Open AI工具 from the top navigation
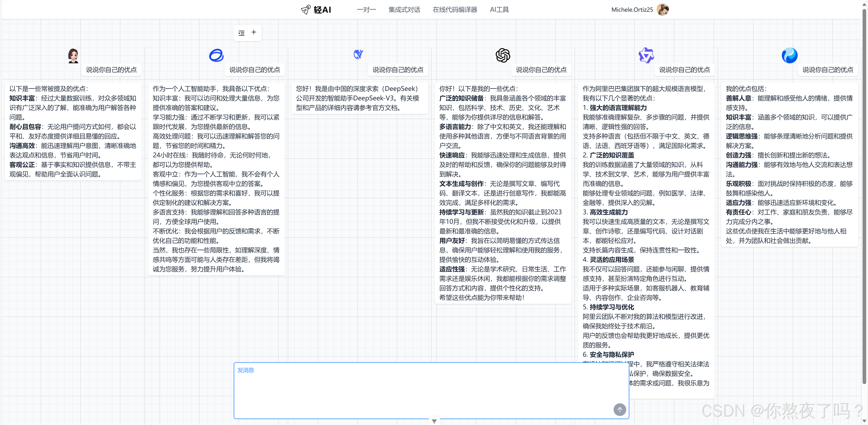 click(499, 9)
